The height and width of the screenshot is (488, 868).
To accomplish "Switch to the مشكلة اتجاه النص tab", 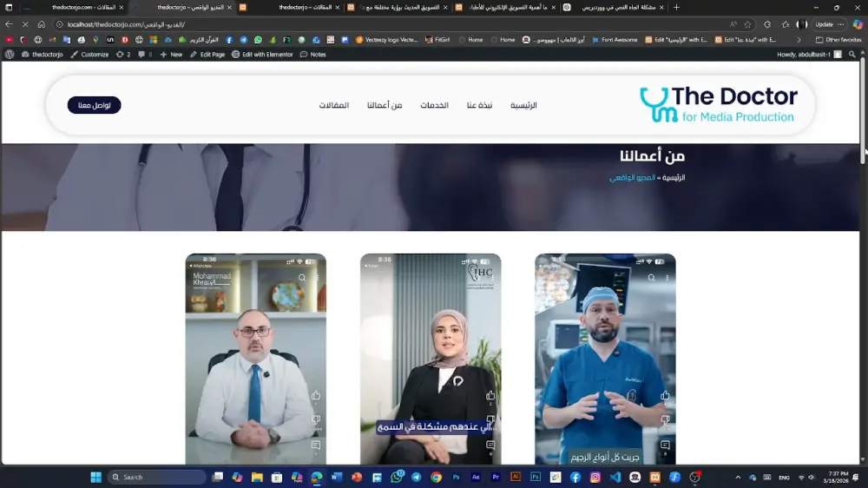I will pyautogui.click(x=614, y=7).
